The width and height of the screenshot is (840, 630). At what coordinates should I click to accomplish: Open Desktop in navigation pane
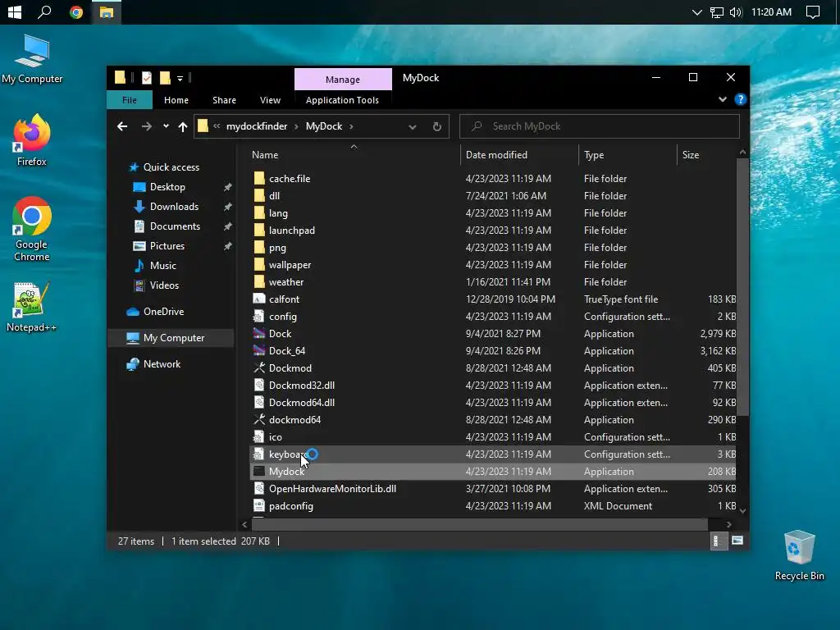click(x=167, y=187)
